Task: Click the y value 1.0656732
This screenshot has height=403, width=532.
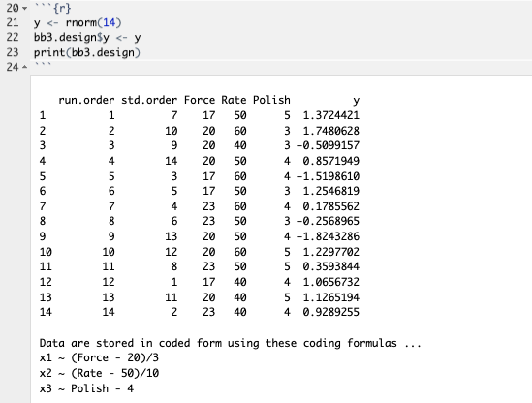Action: coord(330,282)
